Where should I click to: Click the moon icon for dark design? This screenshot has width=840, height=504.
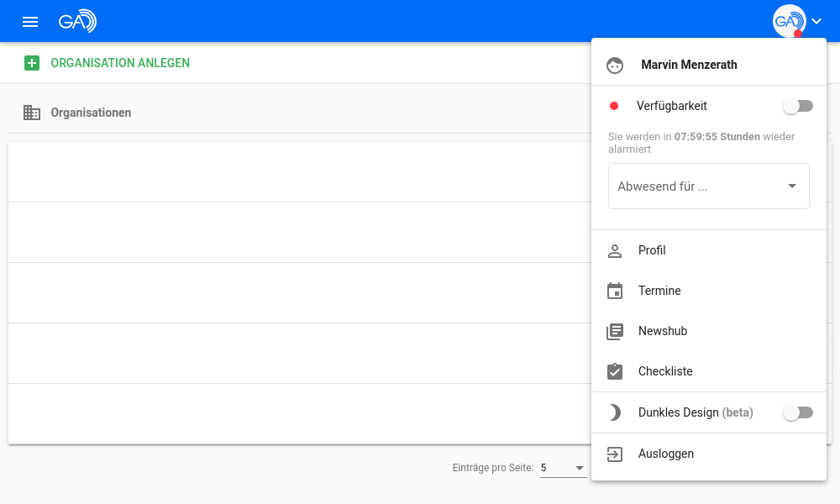[615, 412]
